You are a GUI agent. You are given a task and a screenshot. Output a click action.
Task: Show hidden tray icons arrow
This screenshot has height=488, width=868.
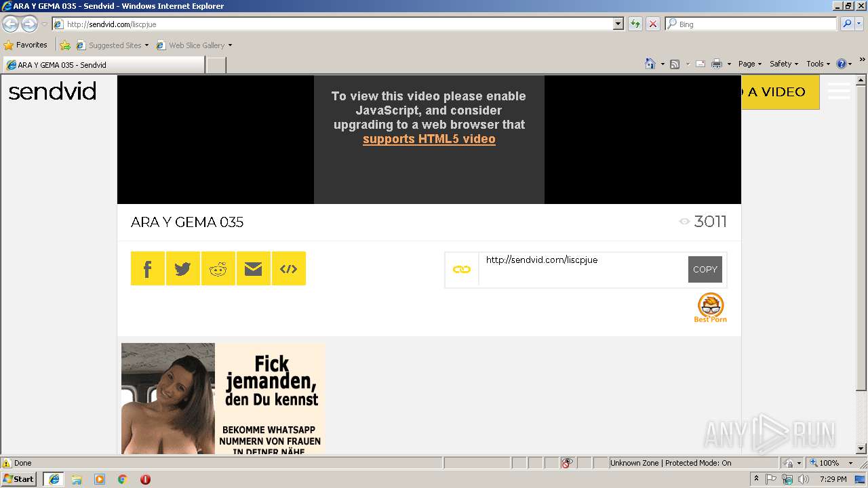(x=756, y=479)
